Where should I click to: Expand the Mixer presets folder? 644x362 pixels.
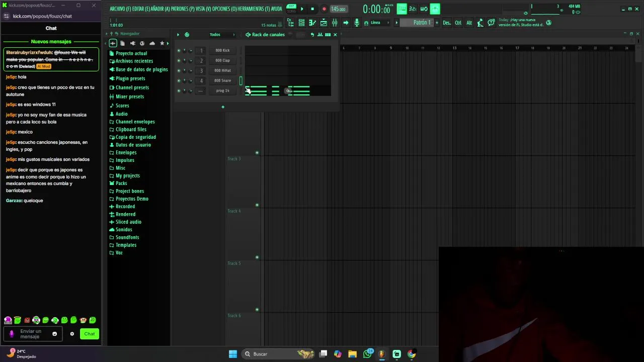tap(127, 97)
